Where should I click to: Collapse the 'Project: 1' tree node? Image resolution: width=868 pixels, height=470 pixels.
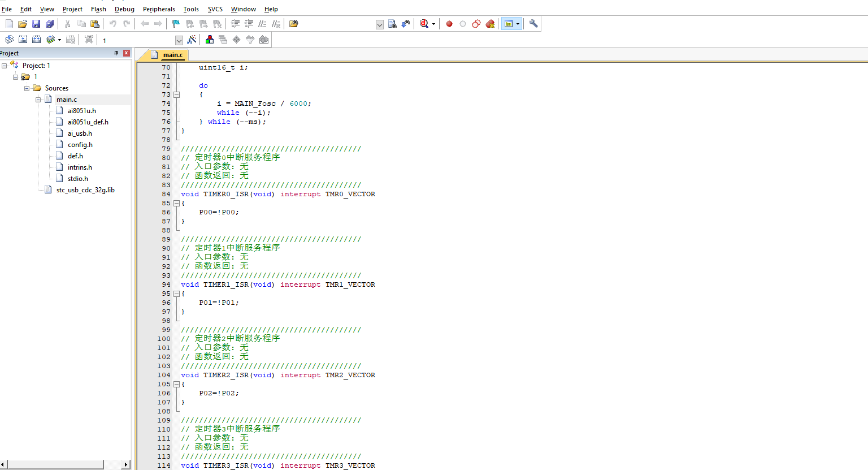pos(5,66)
